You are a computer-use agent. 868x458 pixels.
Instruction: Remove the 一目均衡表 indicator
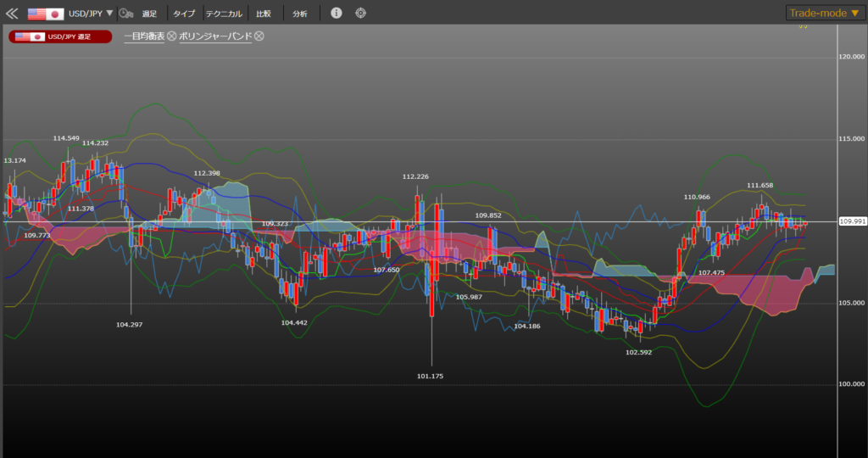point(172,36)
